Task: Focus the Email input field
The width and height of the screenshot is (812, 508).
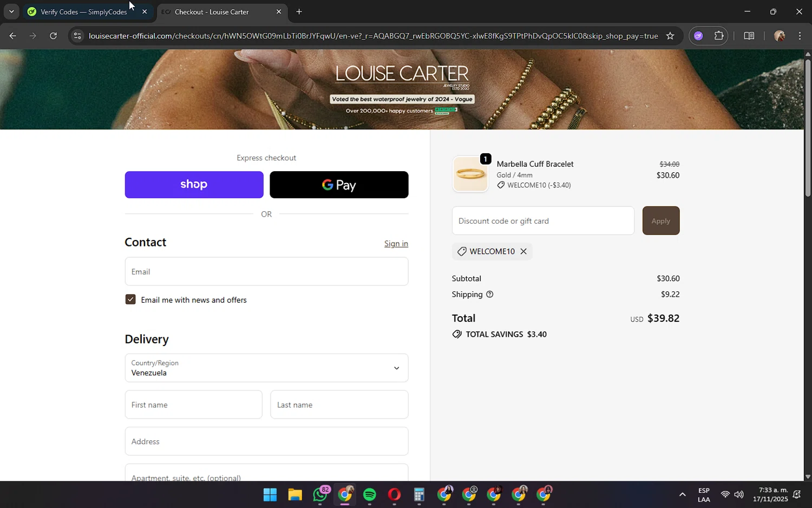Action: coord(266,271)
